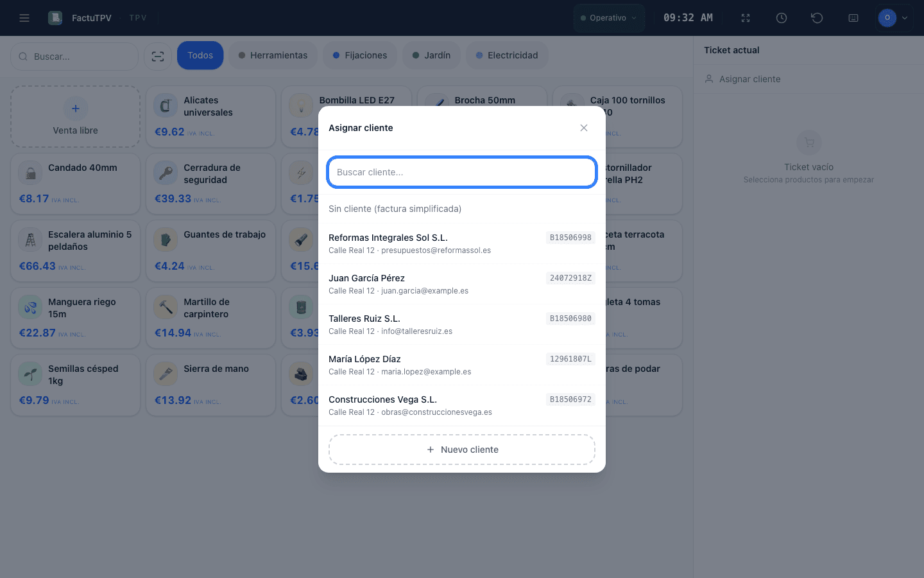This screenshot has height=578, width=924.
Task: Open the history clock icon
Action: 782,18
